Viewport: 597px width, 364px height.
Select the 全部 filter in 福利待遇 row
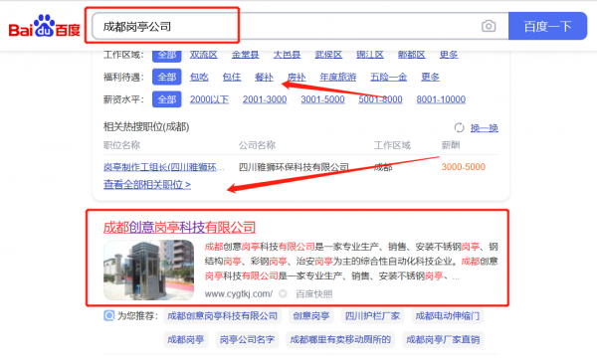click(167, 77)
